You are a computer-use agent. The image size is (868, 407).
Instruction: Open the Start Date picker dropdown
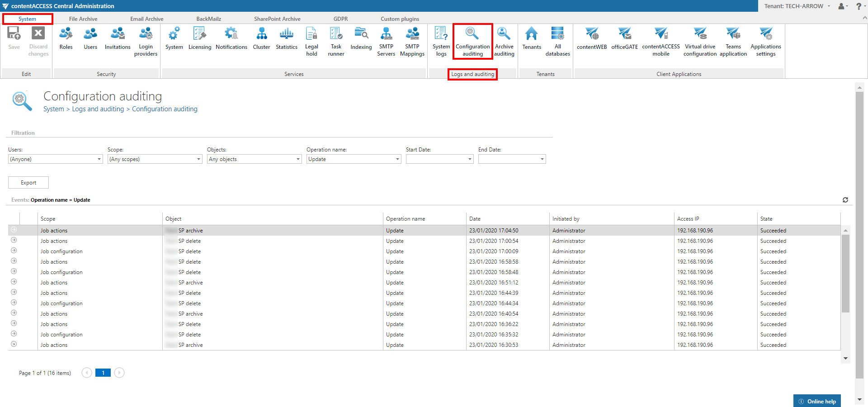[x=470, y=159]
